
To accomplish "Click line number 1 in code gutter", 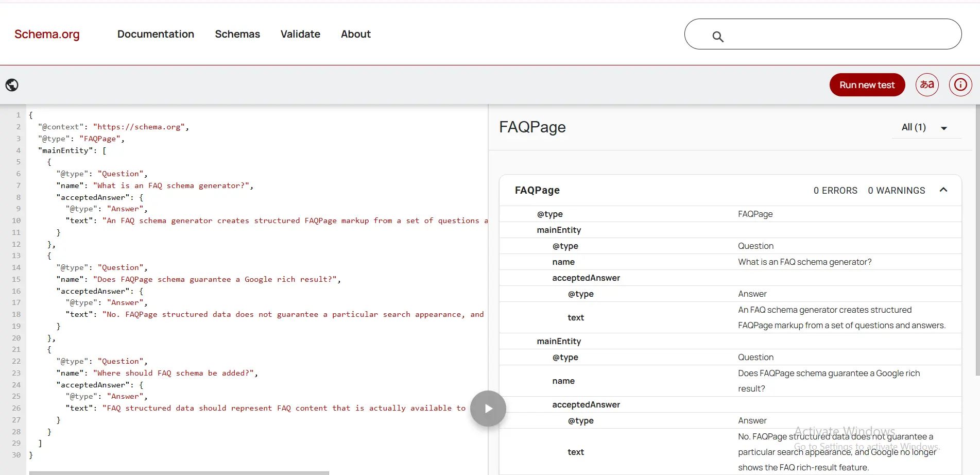I will 18,115.
